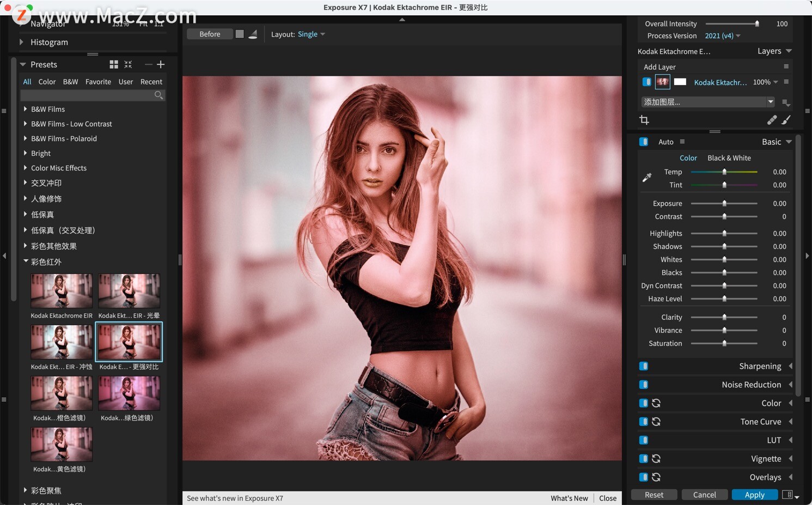Click the panel layout icon beside Apply
This screenshot has width=812, height=505.
787,495
